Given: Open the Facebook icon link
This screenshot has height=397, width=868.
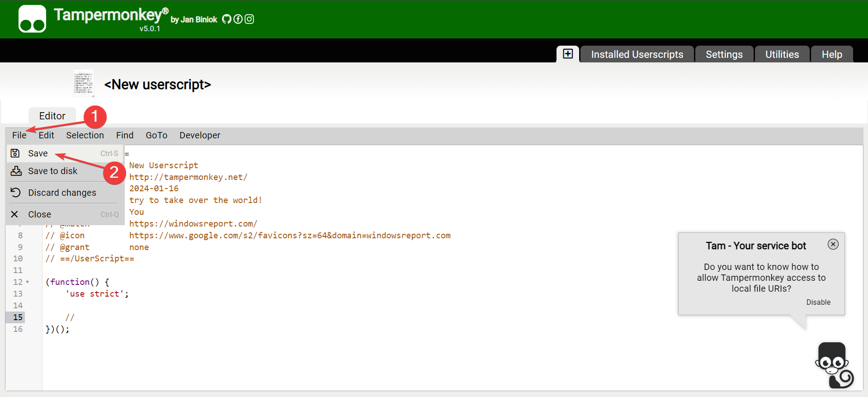Looking at the screenshot, I should click(x=238, y=19).
